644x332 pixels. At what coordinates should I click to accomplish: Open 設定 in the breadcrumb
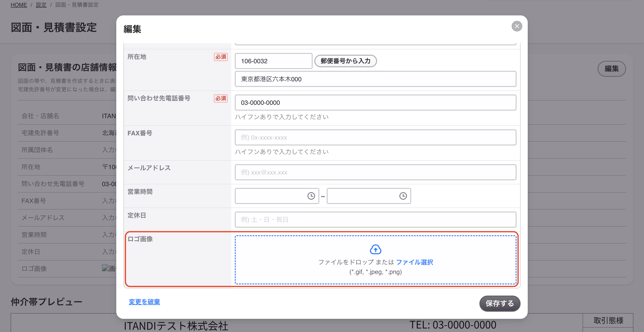[41, 5]
